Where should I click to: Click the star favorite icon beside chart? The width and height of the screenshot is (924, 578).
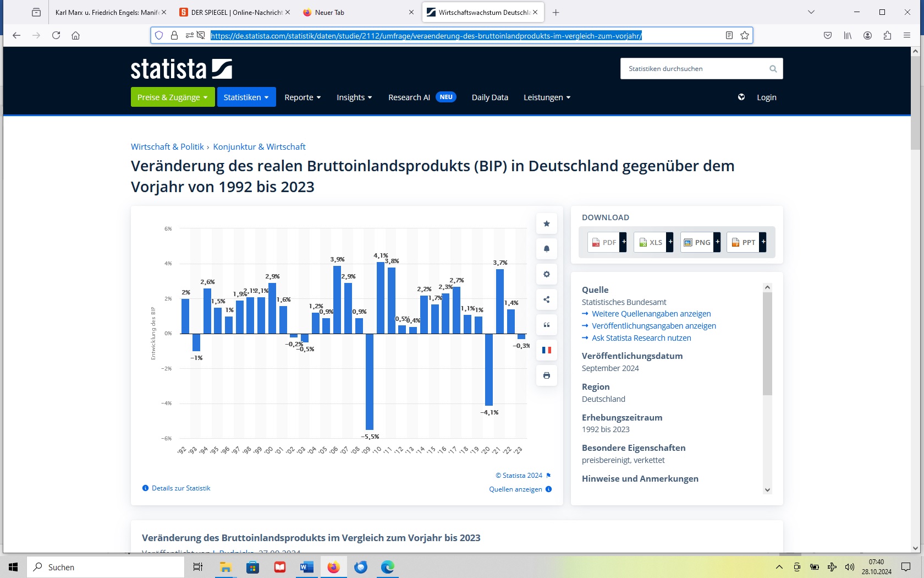[546, 223]
